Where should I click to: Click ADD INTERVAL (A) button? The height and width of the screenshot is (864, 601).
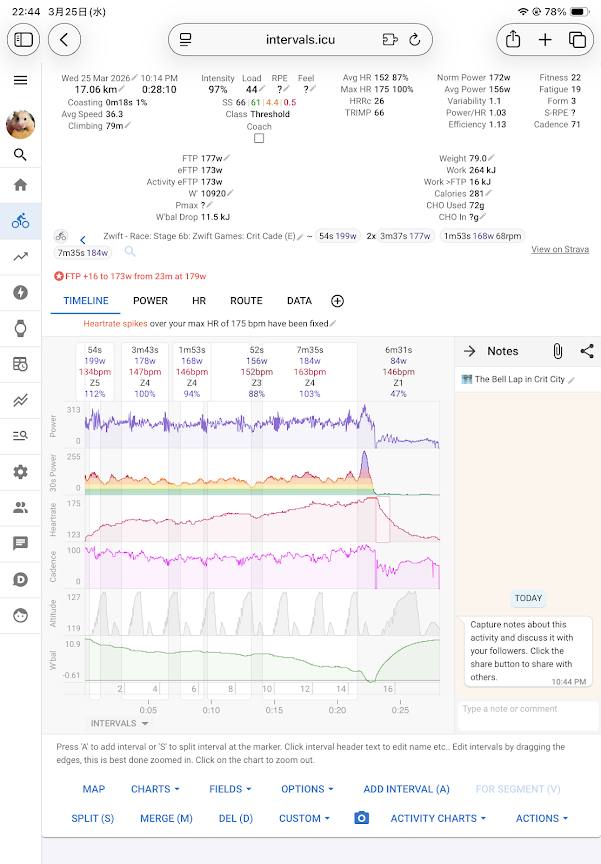(x=407, y=789)
